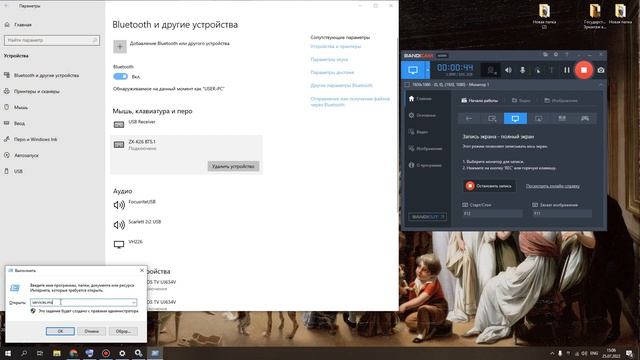Viewport: 640px width, 360px height.
Task: Open display settings related link
Action: 332,73
